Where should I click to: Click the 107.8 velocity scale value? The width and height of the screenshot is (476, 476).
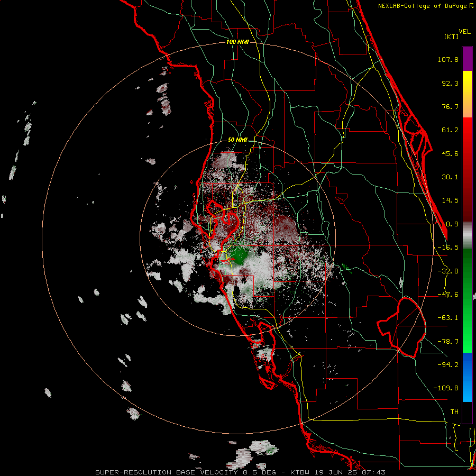tap(448, 59)
